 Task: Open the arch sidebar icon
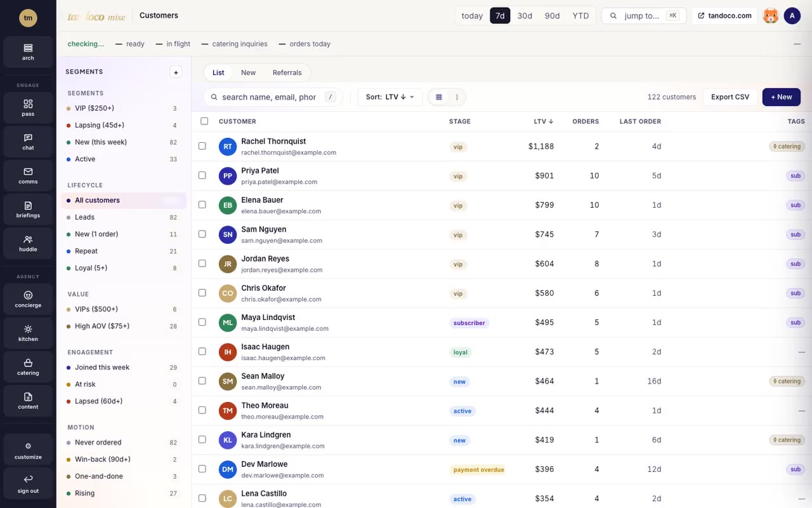pyautogui.click(x=28, y=51)
